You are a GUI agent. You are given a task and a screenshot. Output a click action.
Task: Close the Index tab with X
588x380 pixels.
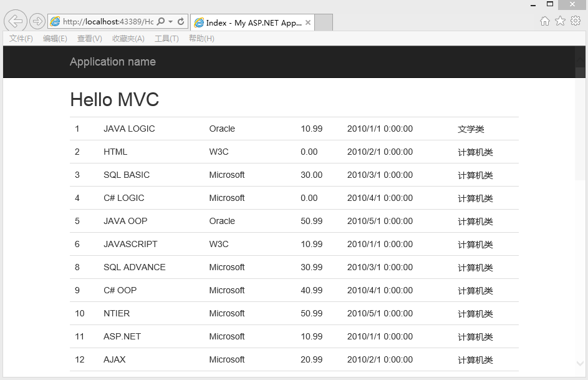308,22
